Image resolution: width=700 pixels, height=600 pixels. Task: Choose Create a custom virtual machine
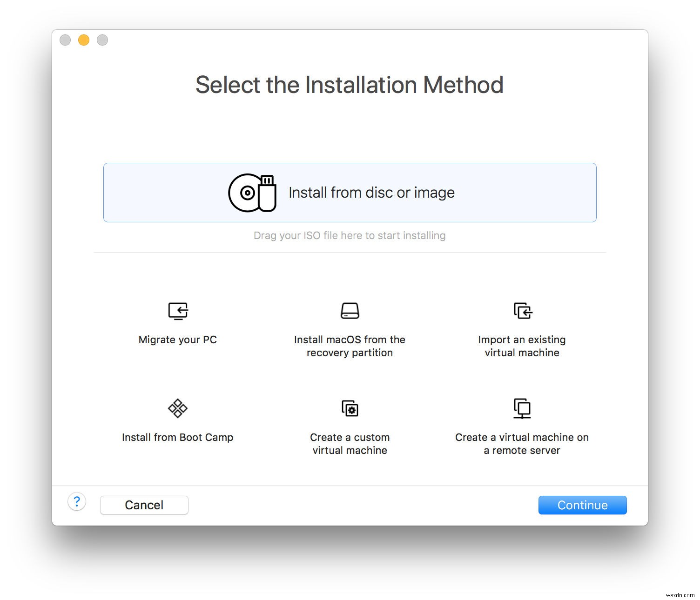coord(350,444)
